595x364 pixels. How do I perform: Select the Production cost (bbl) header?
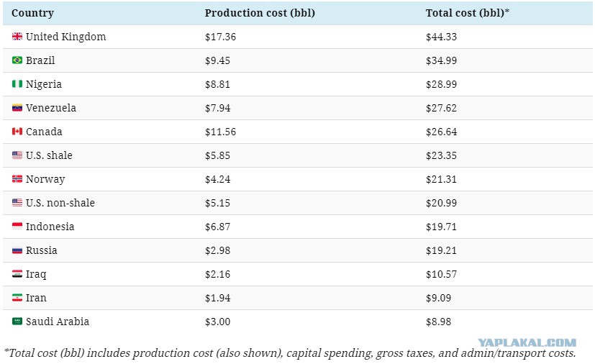(260, 13)
